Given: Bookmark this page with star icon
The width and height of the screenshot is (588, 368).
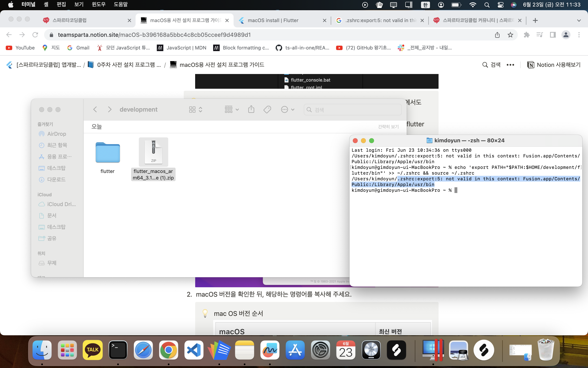Looking at the screenshot, I should point(510,35).
